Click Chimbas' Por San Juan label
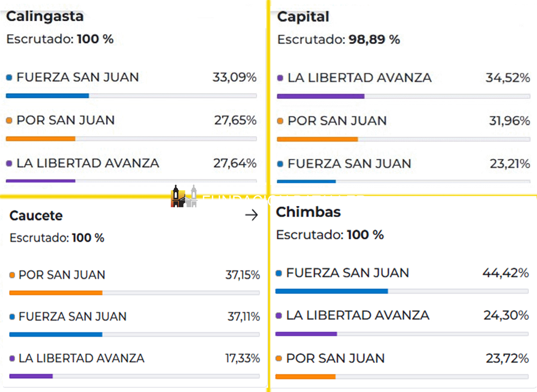Viewport: 537px width, 392px height. click(335, 358)
